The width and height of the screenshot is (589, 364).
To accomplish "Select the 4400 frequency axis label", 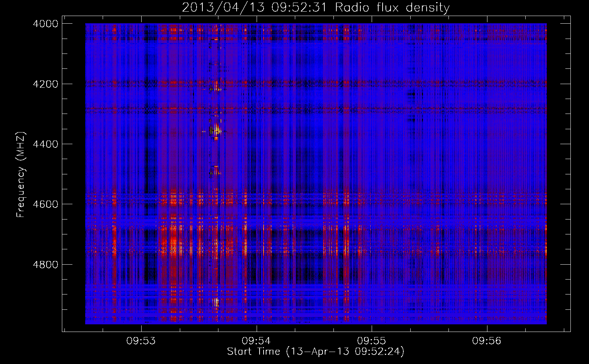I will coord(46,144).
